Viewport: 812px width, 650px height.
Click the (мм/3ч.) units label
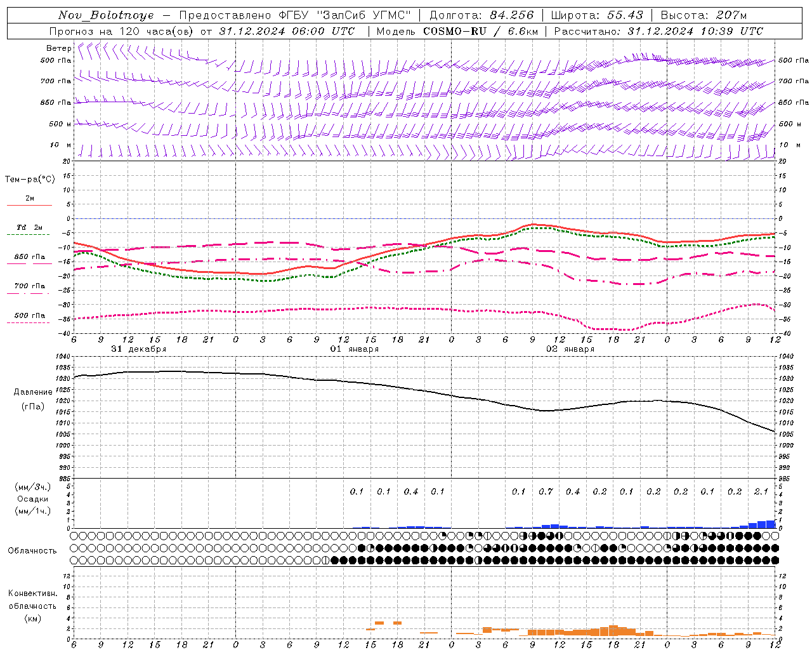point(32,487)
